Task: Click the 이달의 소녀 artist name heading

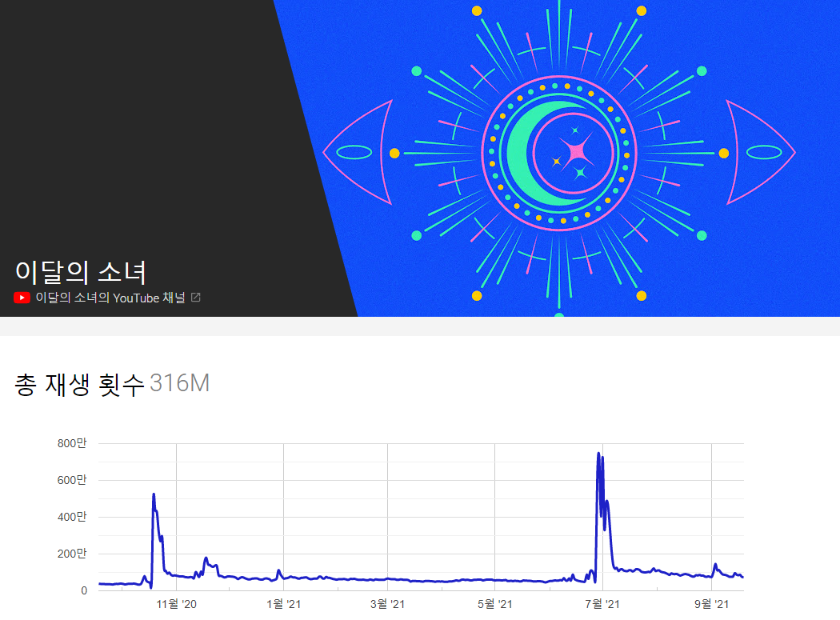Action: point(81,272)
